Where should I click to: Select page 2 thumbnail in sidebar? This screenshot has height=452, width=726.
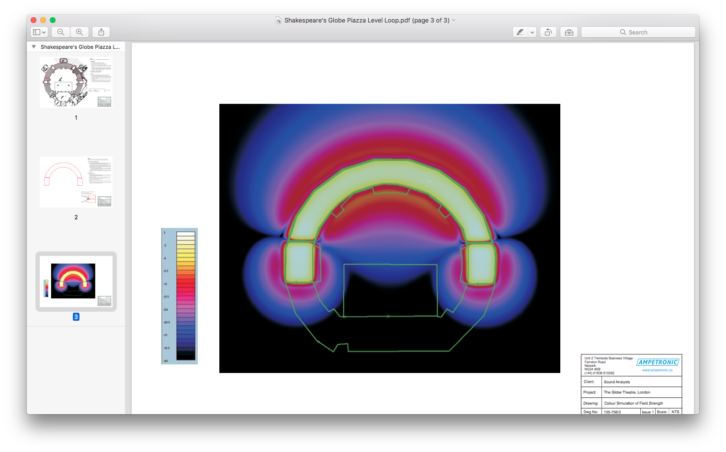pos(76,182)
